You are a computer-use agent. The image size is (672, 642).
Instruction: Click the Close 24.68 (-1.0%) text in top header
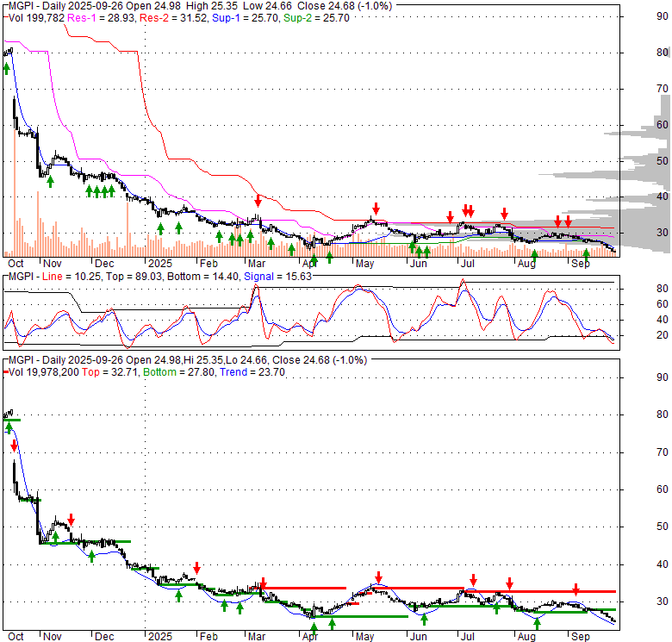(345, 6)
